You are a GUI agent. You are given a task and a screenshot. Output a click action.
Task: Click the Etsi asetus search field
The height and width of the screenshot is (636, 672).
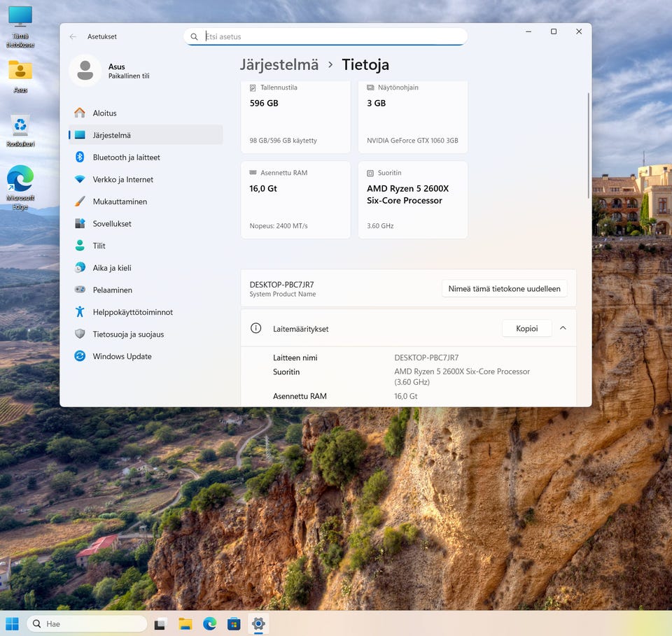(325, 37)
